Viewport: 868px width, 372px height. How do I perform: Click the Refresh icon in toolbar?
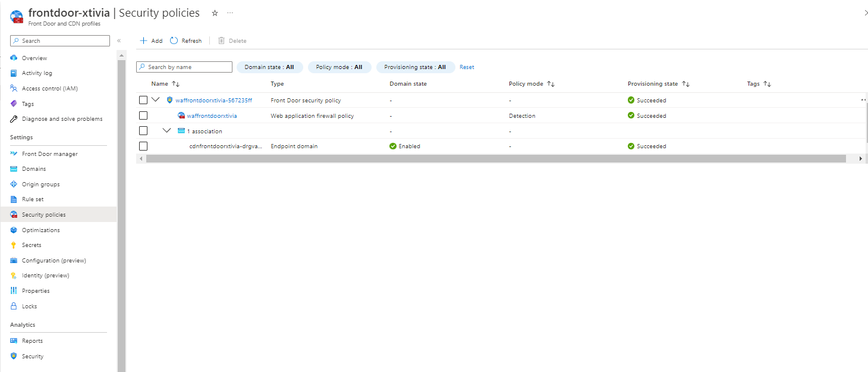(174, 40)
